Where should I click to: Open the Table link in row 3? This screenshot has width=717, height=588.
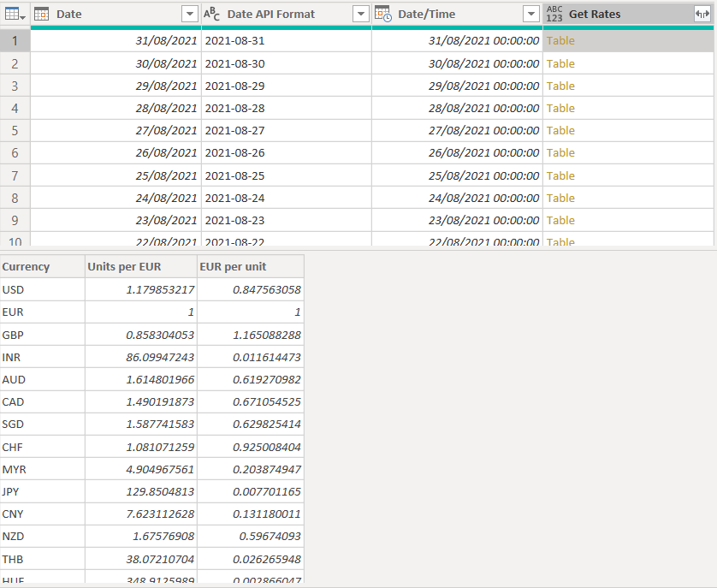tap(560, 86)
